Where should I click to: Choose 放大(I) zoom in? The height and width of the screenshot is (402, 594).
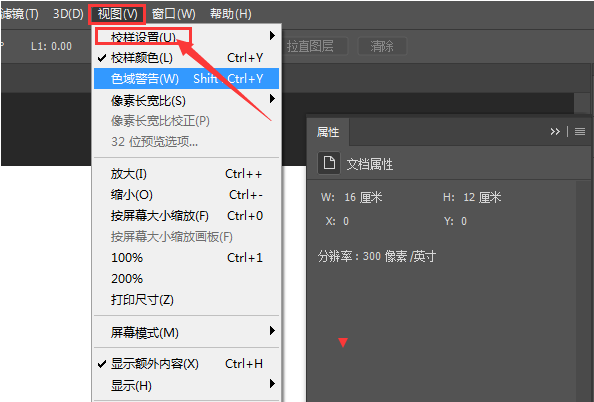click(186, 174)
